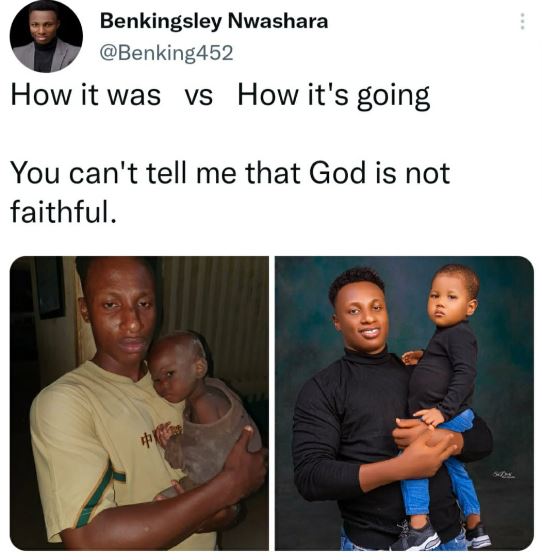Click the "vs" text in the tweet
Screen dimensions: 542x560
(x=199, y=97)
